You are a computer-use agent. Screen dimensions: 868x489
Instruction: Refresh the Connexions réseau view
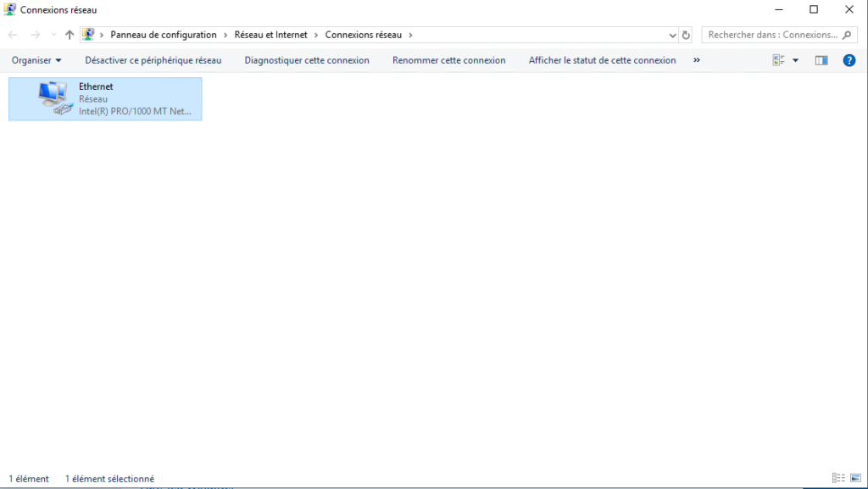pyautogui.click(x=686, y=35)
